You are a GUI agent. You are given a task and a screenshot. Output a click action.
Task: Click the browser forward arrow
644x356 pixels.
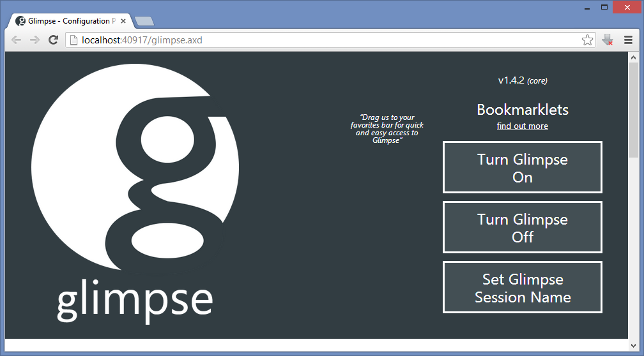pos(34,40)
